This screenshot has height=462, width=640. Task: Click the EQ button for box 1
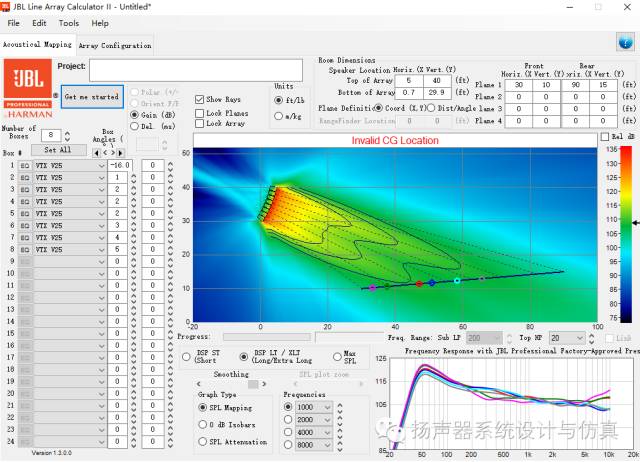26,165
